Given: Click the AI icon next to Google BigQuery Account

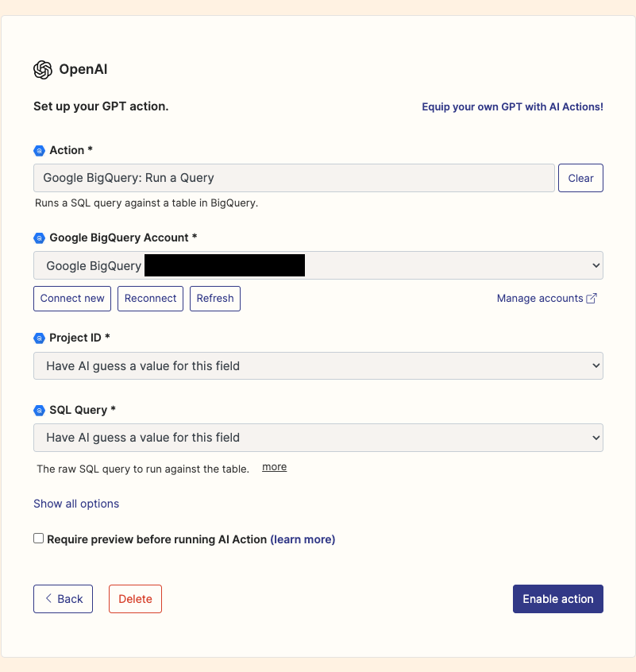Looking at the screenshot, I should click(39, 238).
